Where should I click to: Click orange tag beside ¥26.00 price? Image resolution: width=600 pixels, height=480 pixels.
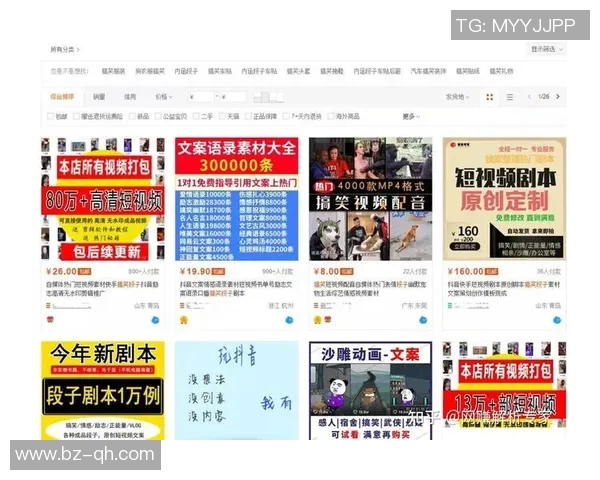coord(85,272)
